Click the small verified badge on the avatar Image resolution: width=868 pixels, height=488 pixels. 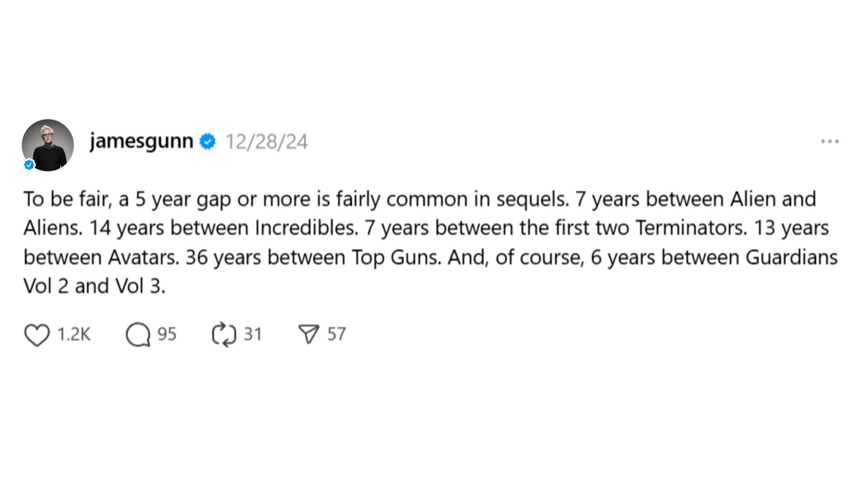(x=29, y=165)
